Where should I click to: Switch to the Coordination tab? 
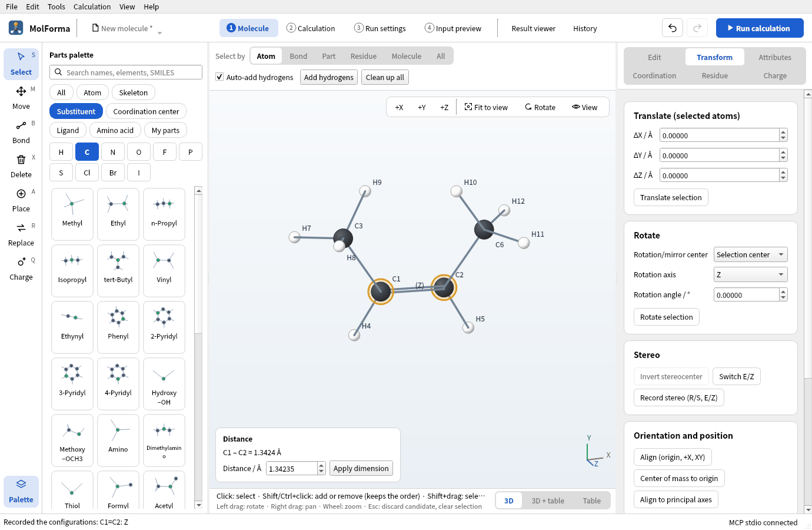654,75
